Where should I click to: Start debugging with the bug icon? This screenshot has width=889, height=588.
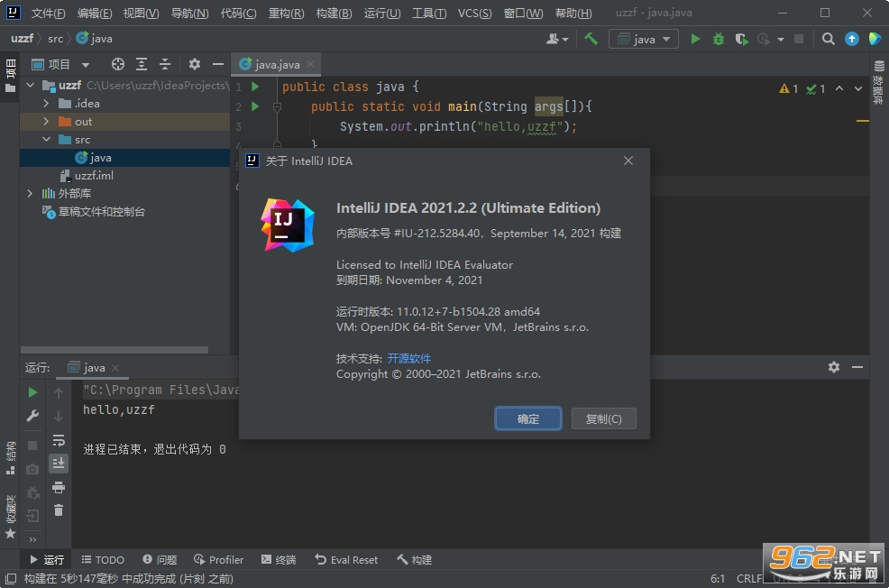click(719, 39)
